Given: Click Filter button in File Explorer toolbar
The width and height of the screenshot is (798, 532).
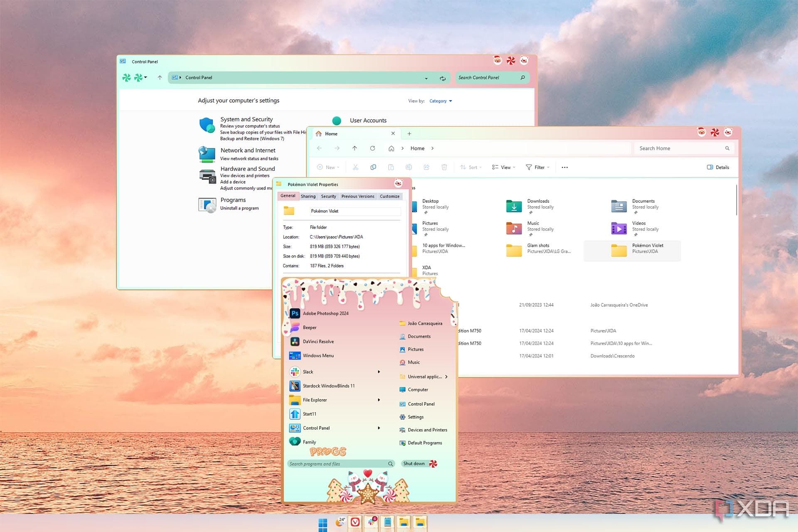Looking at the screenshot, I should (x=537, y=167).
